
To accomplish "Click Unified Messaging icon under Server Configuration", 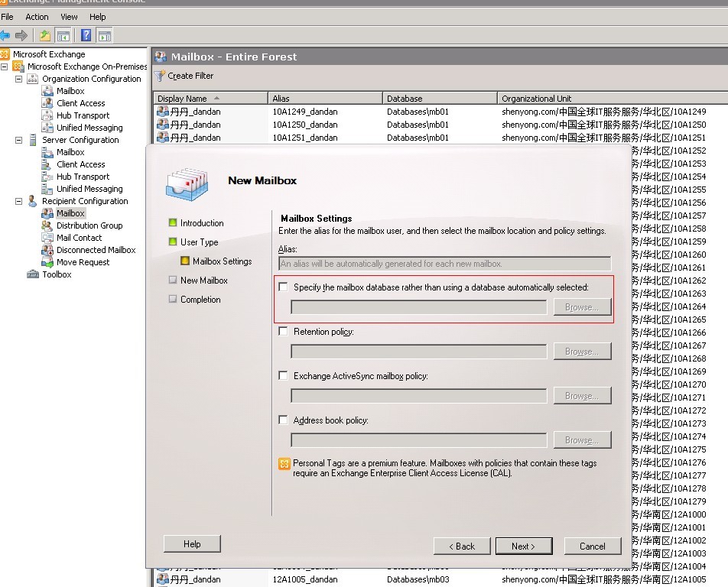I will point(47,189).
